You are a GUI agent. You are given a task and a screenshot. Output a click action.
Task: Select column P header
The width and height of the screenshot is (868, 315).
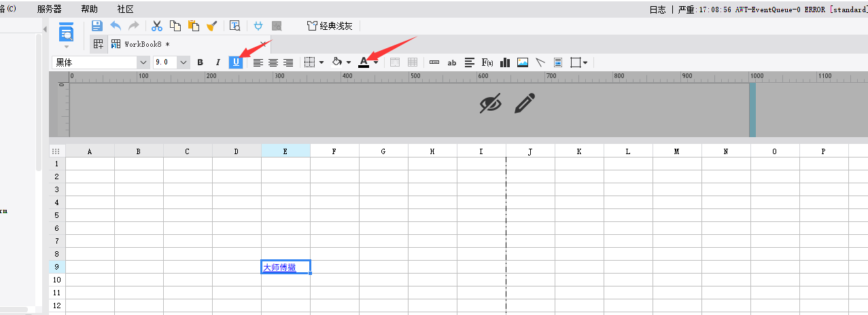pos(824,151)
